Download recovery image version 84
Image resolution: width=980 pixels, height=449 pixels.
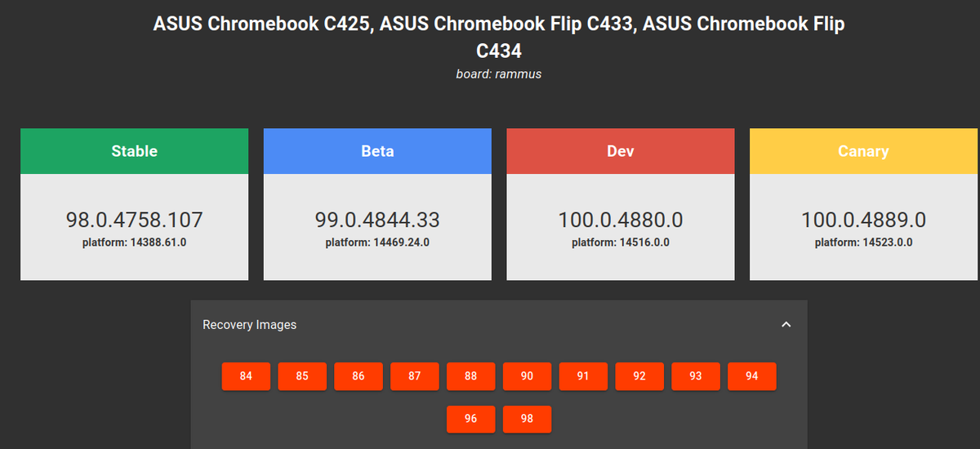pyautogui.click(x=246, y=376)
